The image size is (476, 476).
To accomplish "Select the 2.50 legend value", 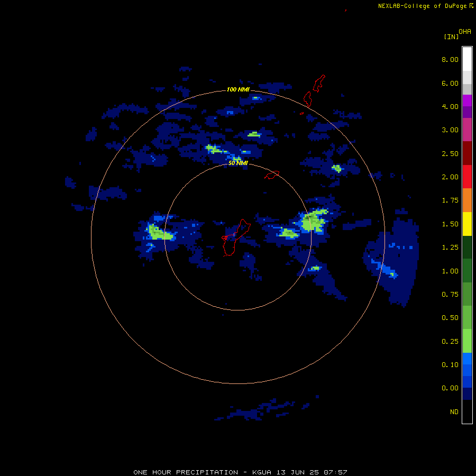I will (x=450, y=153).
